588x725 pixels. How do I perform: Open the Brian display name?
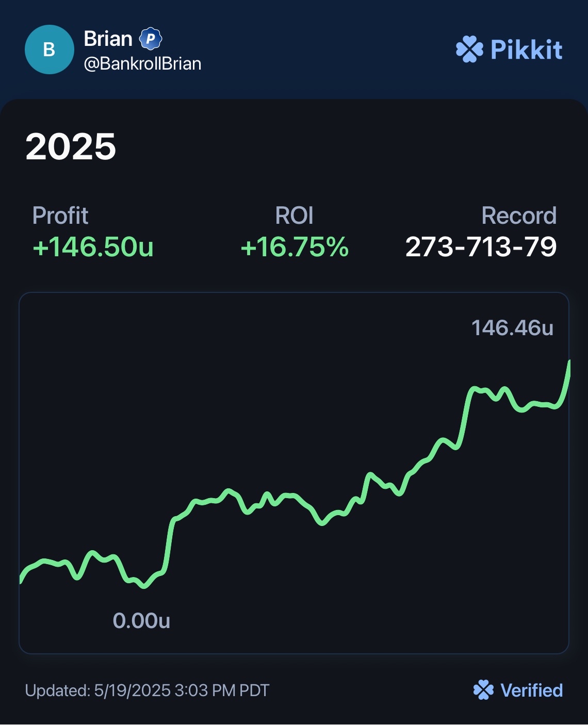[x=108, y=39]
